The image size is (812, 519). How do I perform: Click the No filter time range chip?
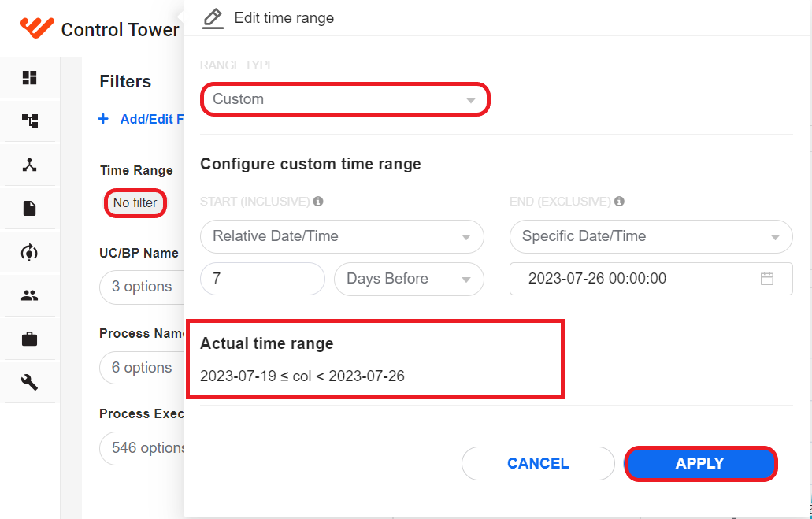pos(135,202)
